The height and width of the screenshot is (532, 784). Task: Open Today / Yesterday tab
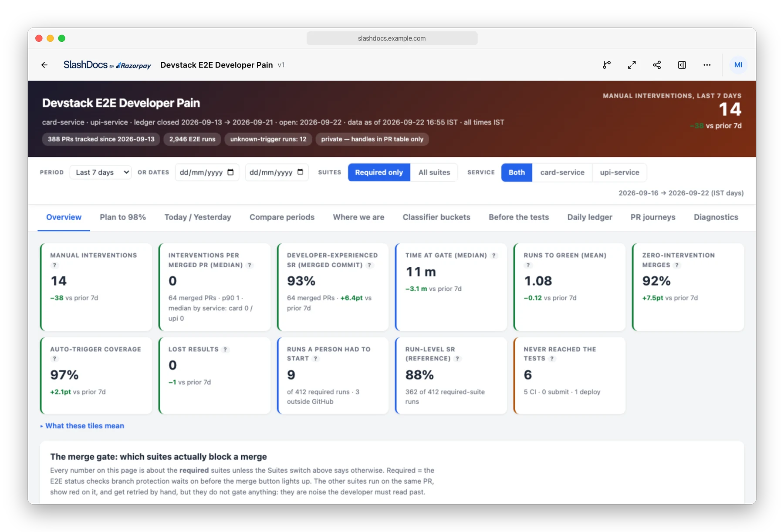tap(198, 217)
